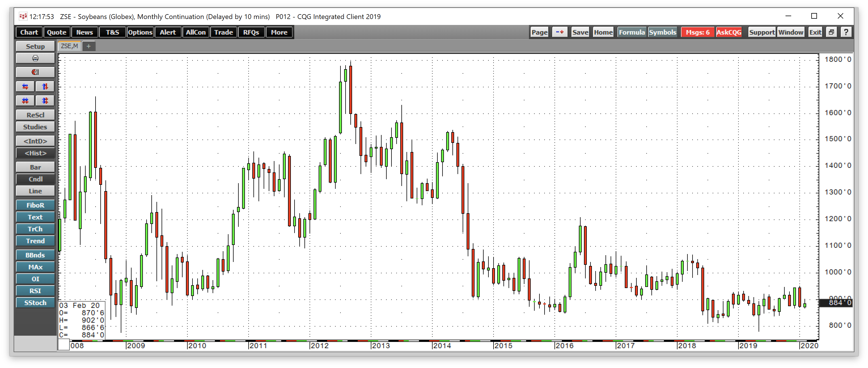This screenshot has width=868, height=368.
Task: Select the ZSE,M chart tab
Action: click(x=69, y=46)
